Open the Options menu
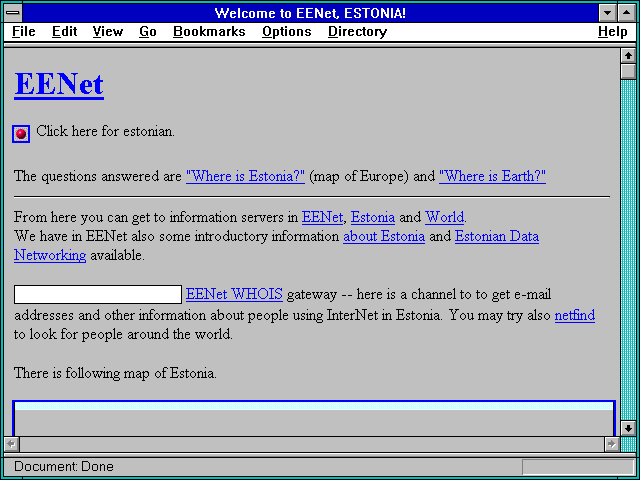640x480 pixels. pos(287,32)
